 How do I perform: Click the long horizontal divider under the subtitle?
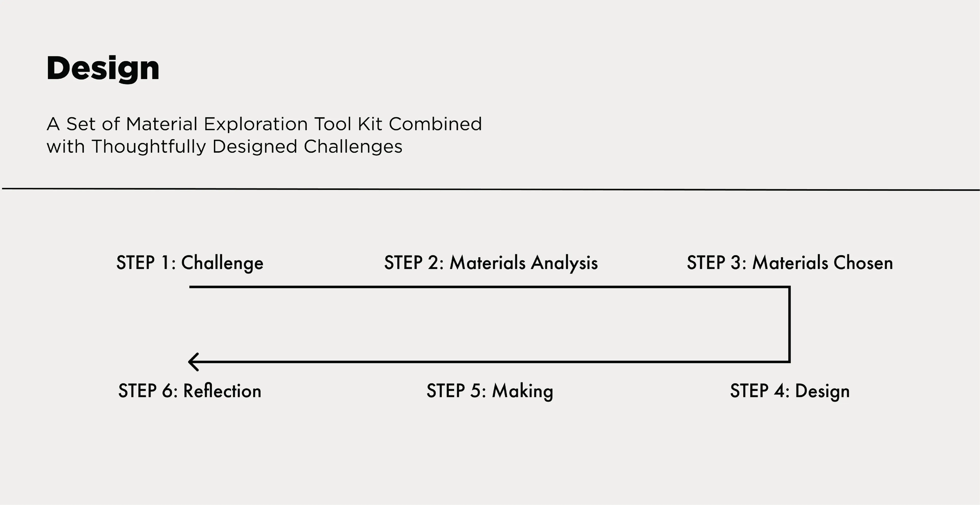click(x=490, y=189)
